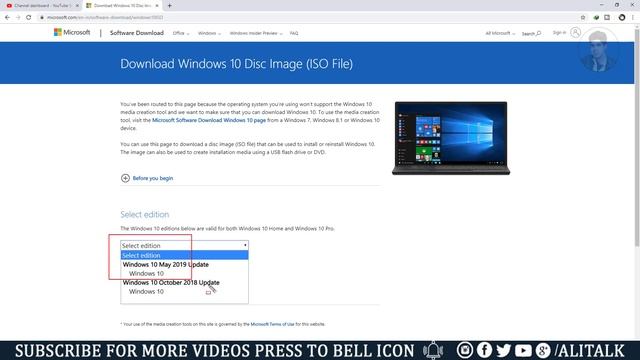640x360 pixels.
Task: Click the site lock icon in address bar
Action: click(x=42, y=18)
